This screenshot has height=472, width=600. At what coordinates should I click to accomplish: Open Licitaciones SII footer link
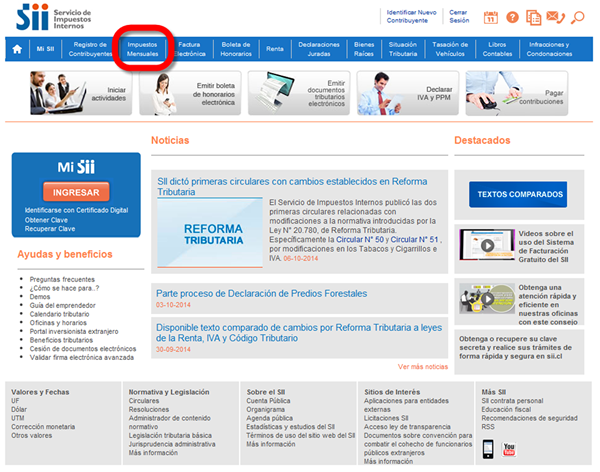[386, 418]
